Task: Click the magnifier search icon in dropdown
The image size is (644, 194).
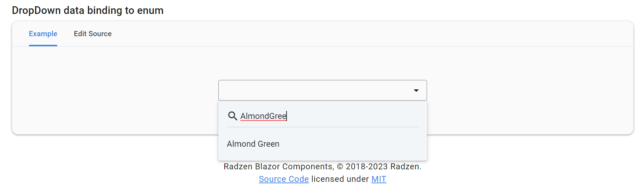Action: tap(232, 116)
